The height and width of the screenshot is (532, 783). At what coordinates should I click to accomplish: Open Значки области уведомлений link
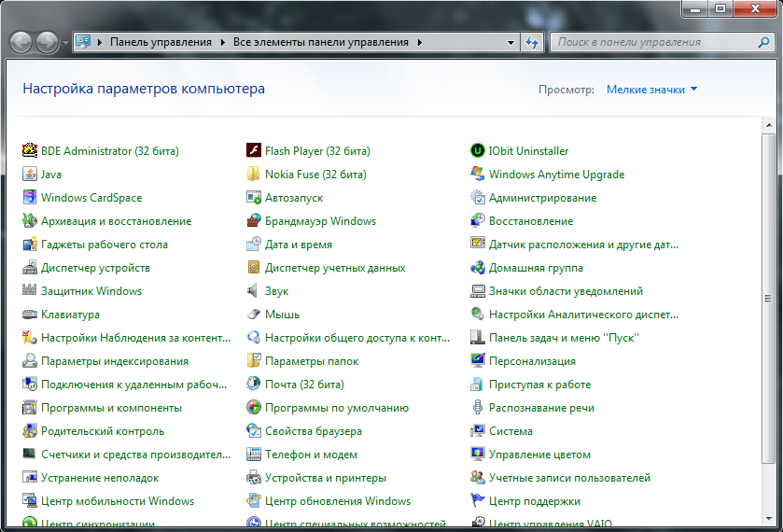pyautogui.click(x=566, y=290)
